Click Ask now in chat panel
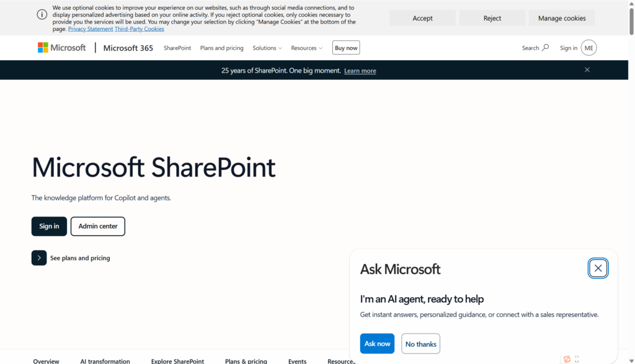The width and height of the screenshot is (635, 364). (377, 344)
